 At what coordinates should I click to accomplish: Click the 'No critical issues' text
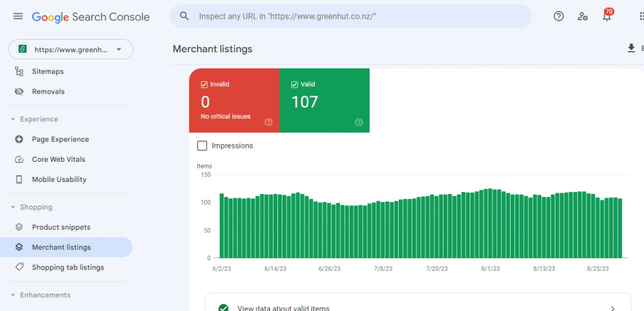click(x=226, y=116)
